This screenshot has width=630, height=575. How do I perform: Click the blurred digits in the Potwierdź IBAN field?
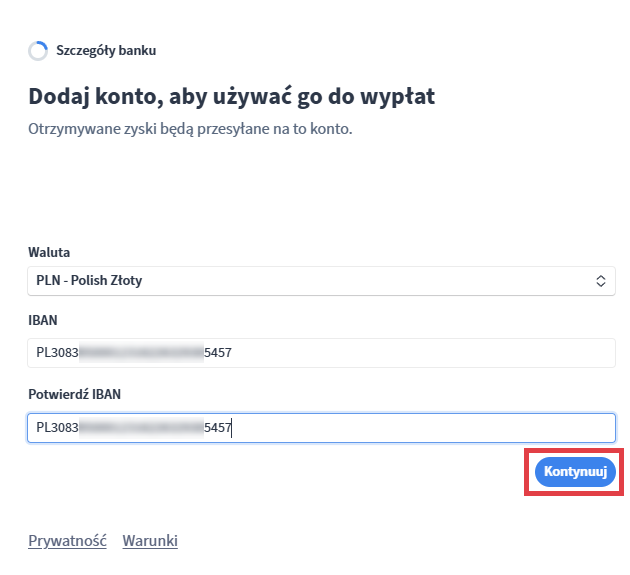click(x=140, y=428)
